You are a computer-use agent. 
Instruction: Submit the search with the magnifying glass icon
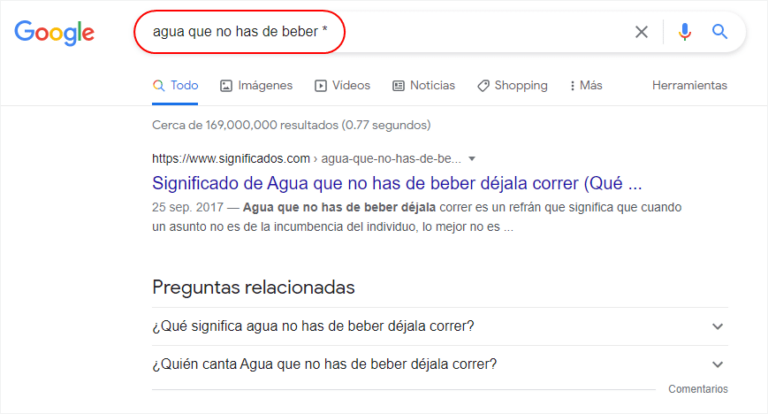(x=720, y=32)
